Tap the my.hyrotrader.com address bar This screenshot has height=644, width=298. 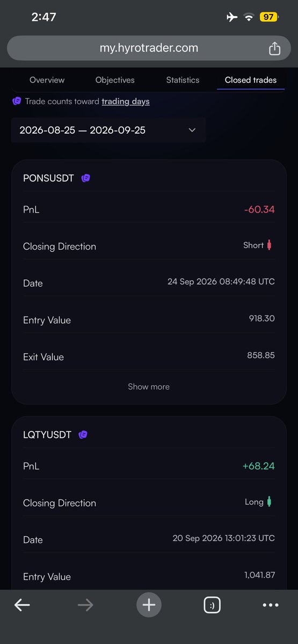149,48
